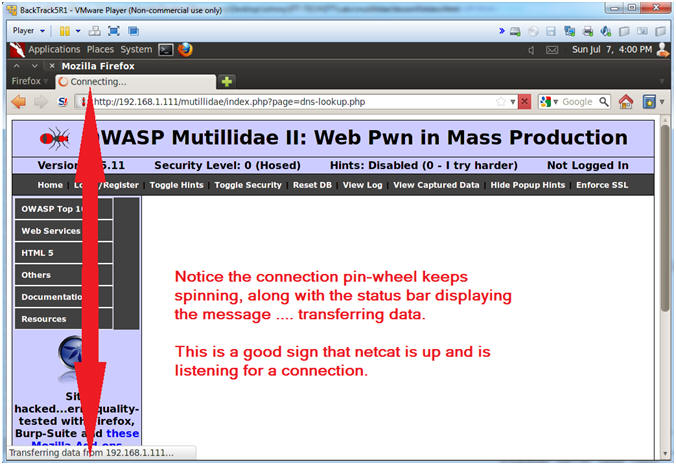This screenshot has width=676, height=465.
Task: Go forward one page in Firefox
Action: (x=41, y=102)
